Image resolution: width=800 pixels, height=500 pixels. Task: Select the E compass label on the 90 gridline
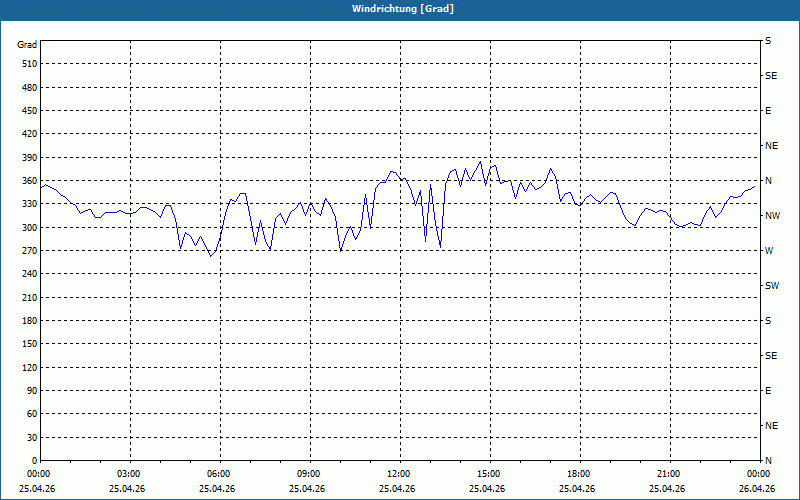click(x=768, y=391)
